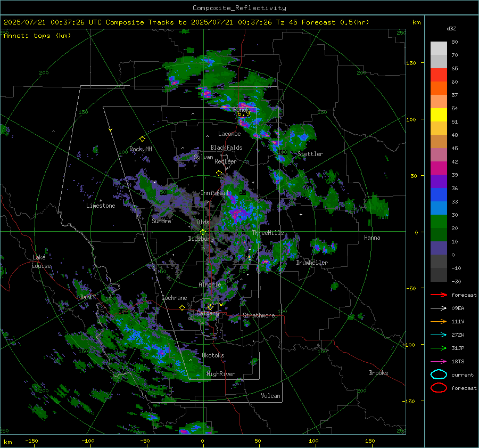479x448 pixels.
Task: Pick the 70-80 dBZ light gray swatch
Action: click(439, 48)
